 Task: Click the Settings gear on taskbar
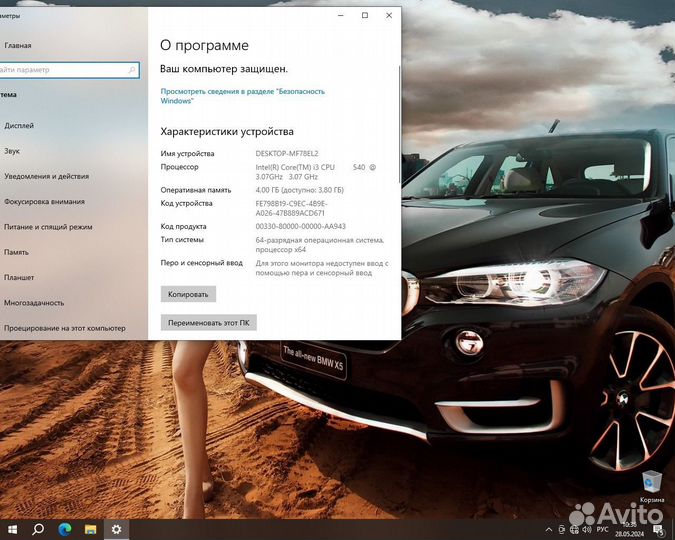click(116, 529)
